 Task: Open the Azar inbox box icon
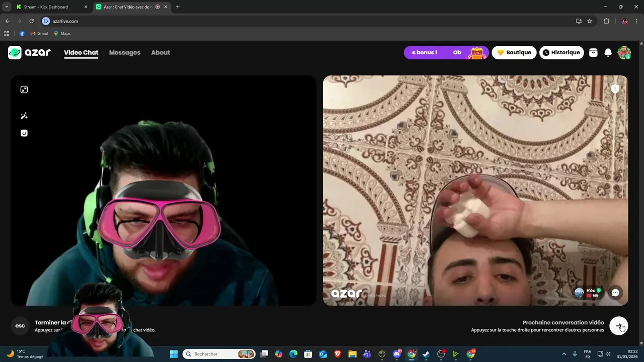(593, 52)
